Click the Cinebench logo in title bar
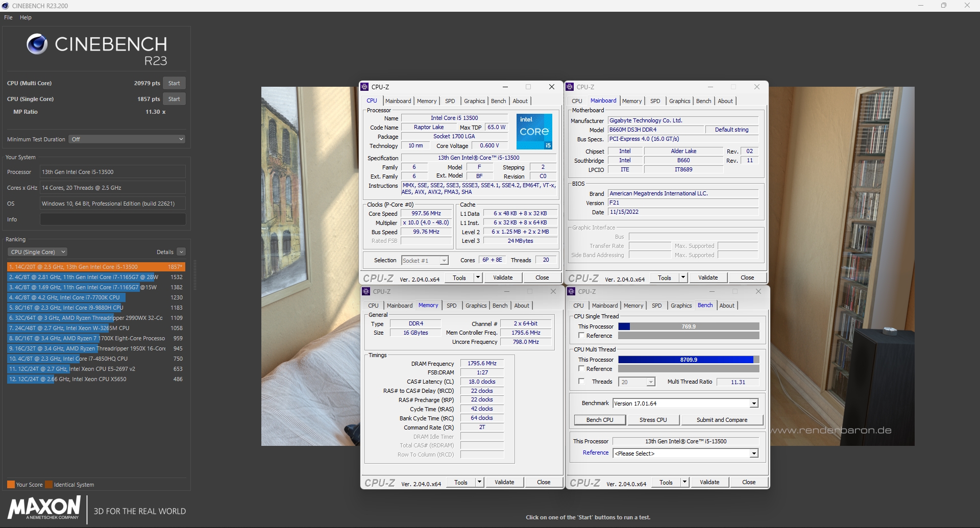This screenshot has width=980, height=528. (5, 6)
